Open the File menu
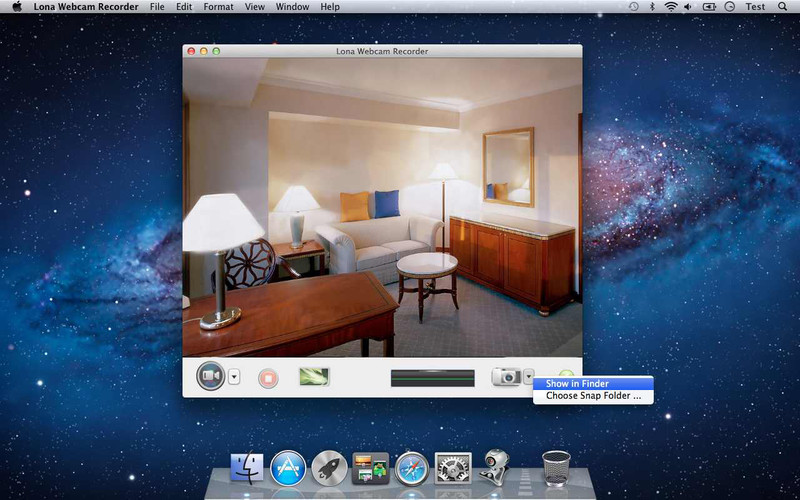The width and height of the screenshot is (800, 500). coord(157,7)
